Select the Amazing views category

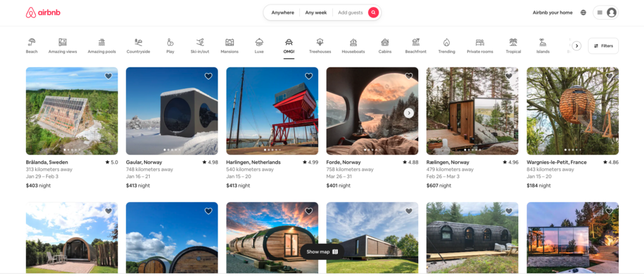coord(62,45)
